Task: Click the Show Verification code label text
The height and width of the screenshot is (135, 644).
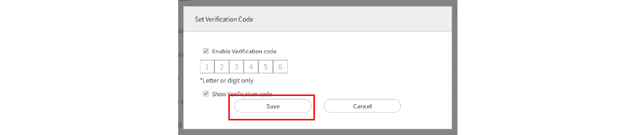Action: [242, 94]
